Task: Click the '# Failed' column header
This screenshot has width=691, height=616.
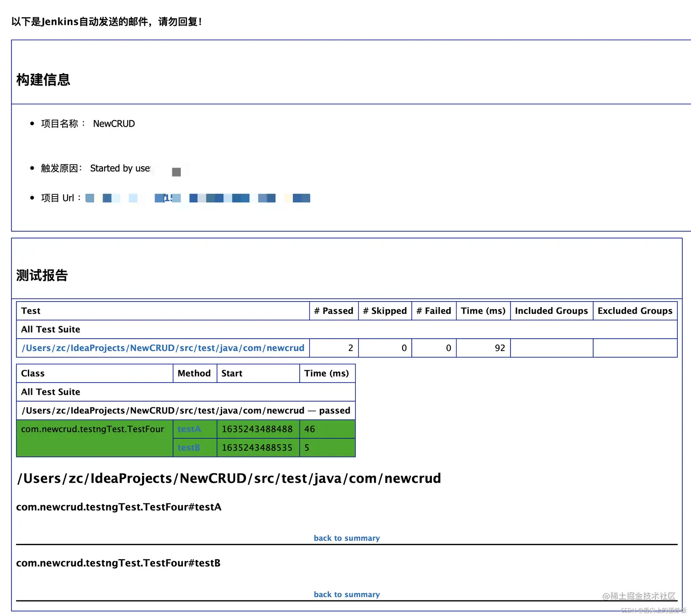Action: tap(434, 311)
